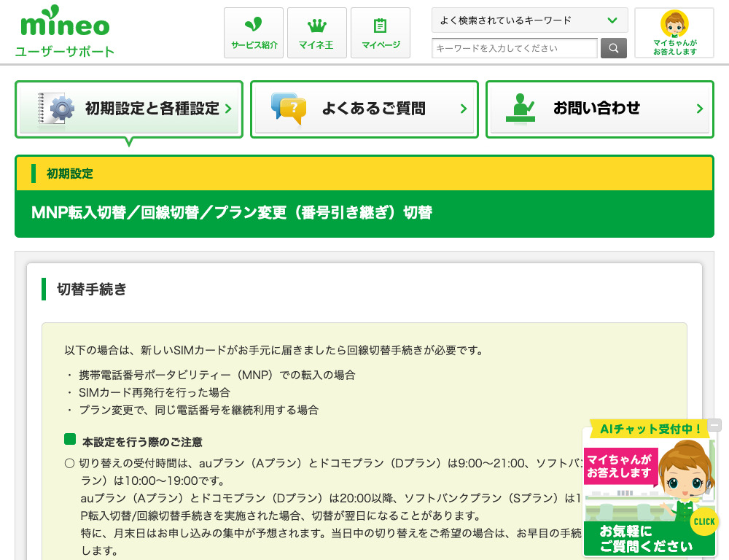Viewport: 729px width, 560px height.
Task: Click the お問い合わせ person icon
Action: tap(521, 109)
